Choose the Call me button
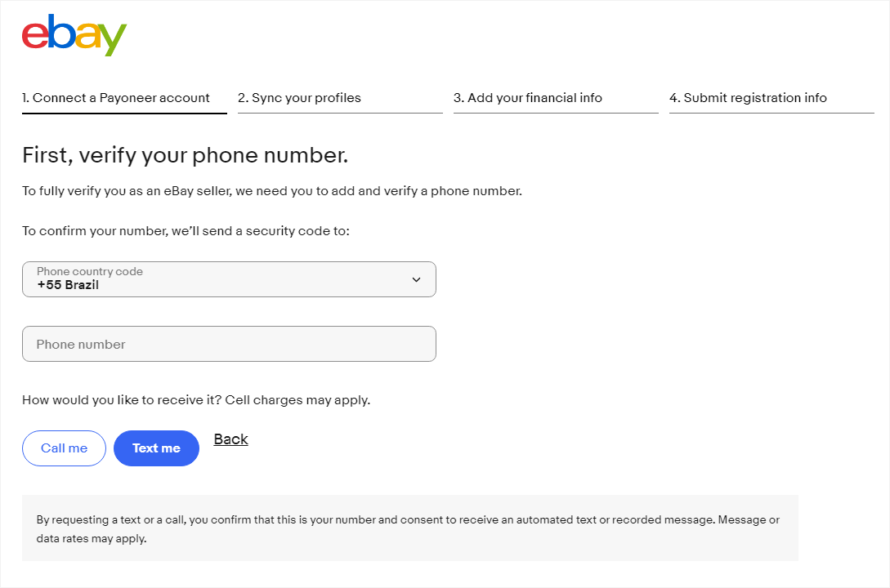Viewport: 890px width, 588px height. (x=64, y=448)
